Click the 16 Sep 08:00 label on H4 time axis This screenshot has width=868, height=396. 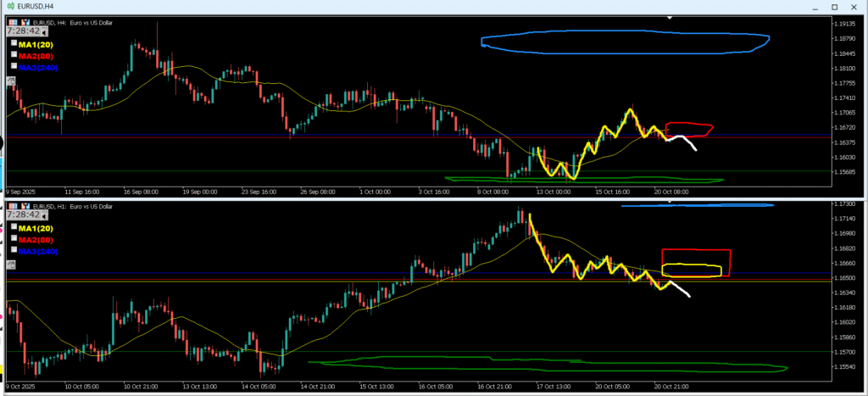click(142, 192)
